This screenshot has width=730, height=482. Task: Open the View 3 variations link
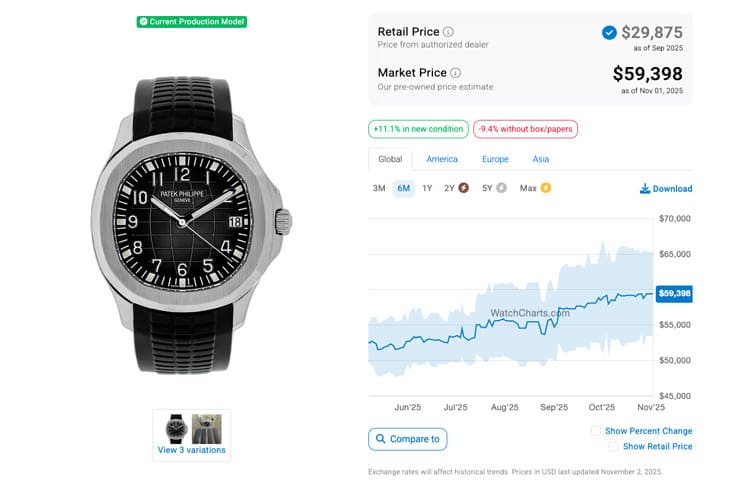tap(192, 450)
